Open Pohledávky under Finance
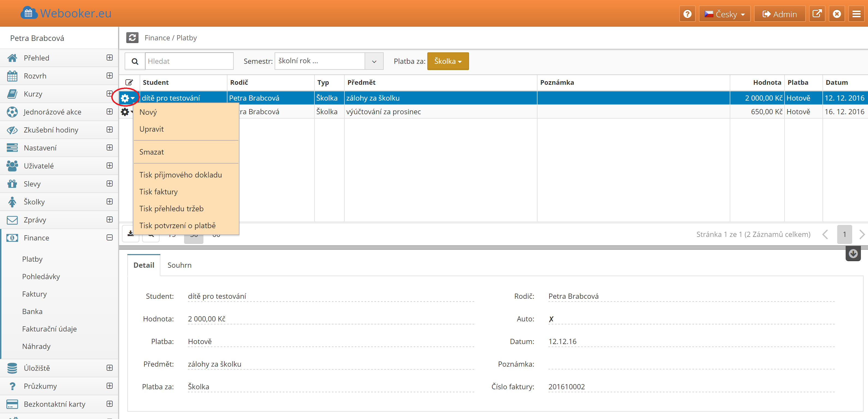 point(41,276)
